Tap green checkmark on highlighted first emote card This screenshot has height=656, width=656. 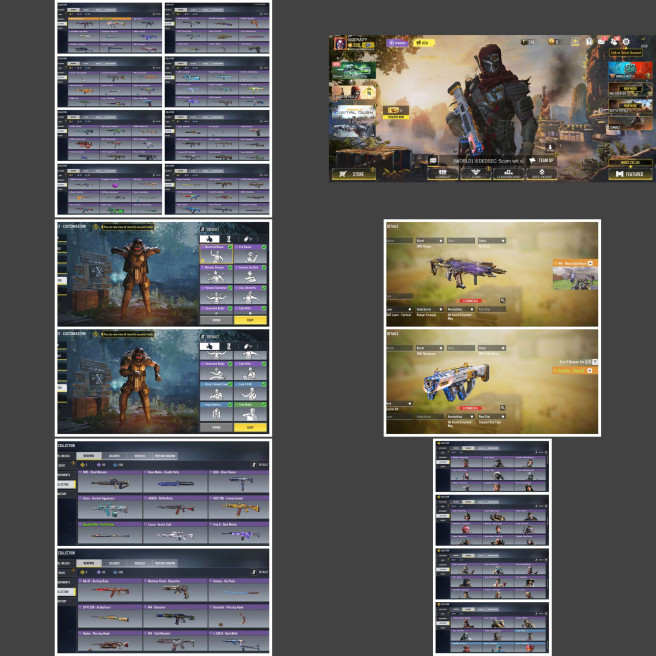230,247
